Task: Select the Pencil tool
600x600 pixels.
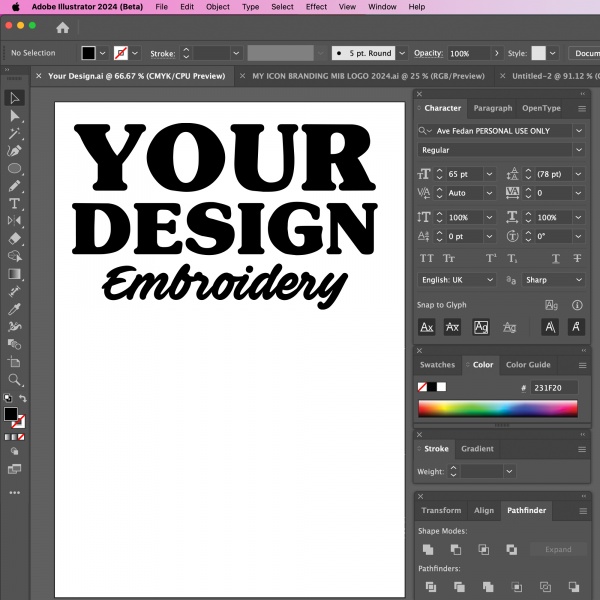Action: click(15, 186)
